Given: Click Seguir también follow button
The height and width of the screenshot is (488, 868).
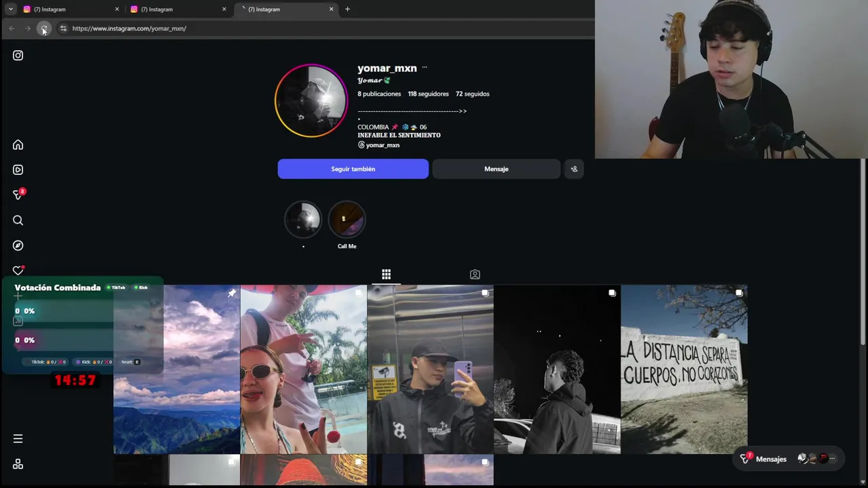Looking at the screenshot, I should point(353,169).
